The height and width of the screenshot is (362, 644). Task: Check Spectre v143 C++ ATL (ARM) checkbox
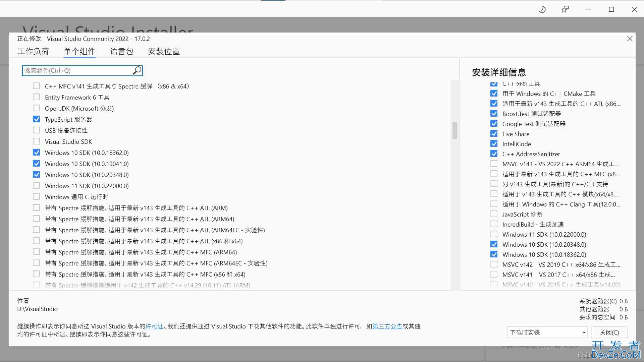(36, 208)
